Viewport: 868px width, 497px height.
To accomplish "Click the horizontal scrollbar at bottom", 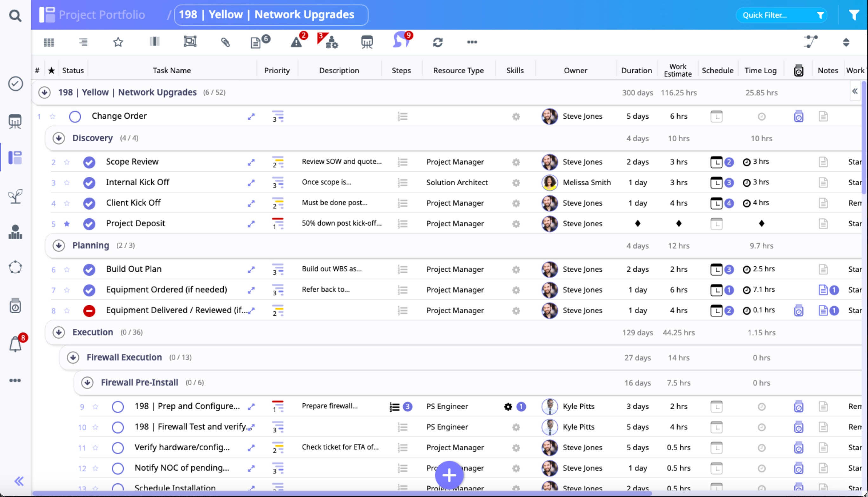I will [x=341, y=493].
